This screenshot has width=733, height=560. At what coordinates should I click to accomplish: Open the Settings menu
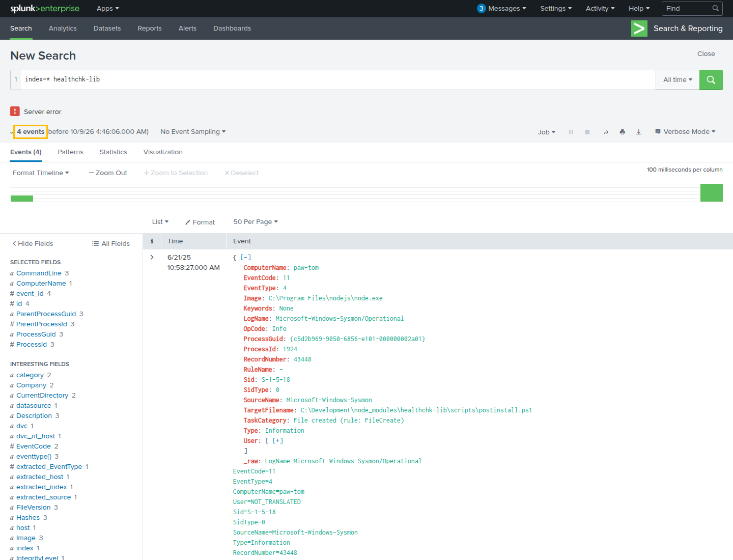pos(556,9)
